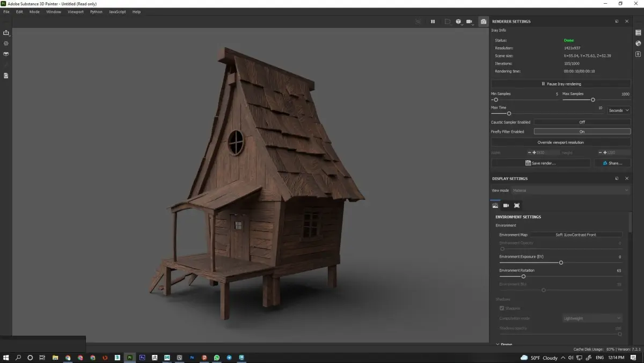Image resolution: width=644 pixels, height=363 pixels.
Task: Click the bottom document icon on the left sidebar
Action: click(x=6, y=76)
